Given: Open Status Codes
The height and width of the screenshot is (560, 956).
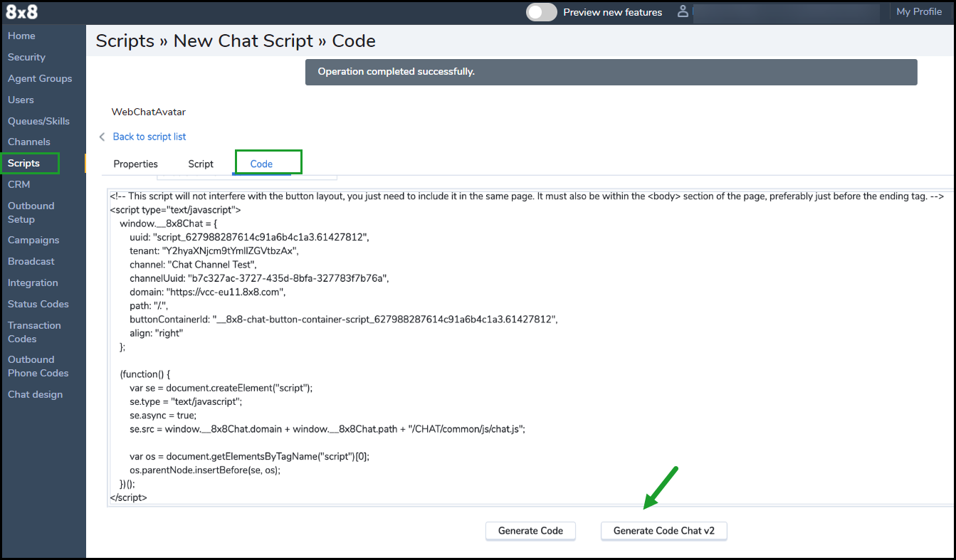Looking at the screenshot, I should tap(38, 304).
